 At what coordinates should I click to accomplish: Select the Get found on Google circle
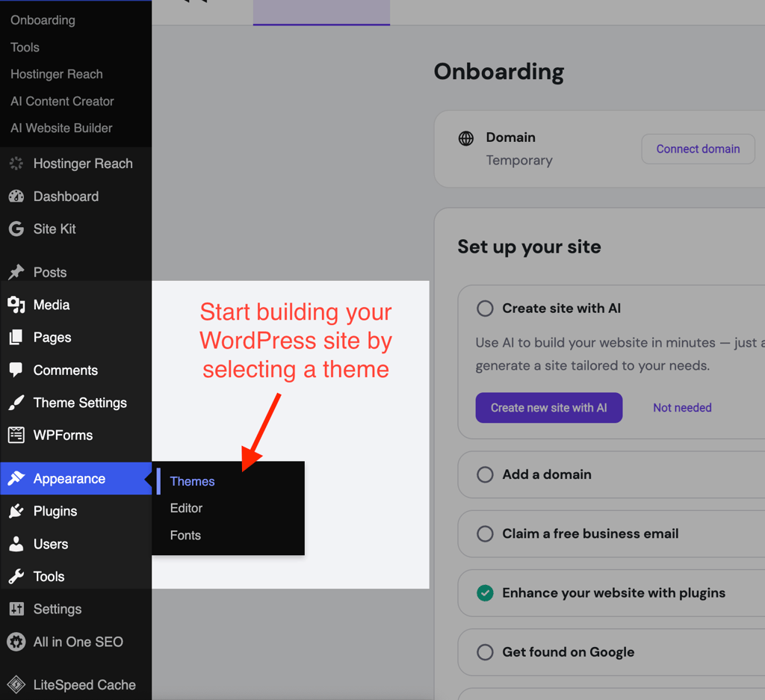[x=485, y=652]
